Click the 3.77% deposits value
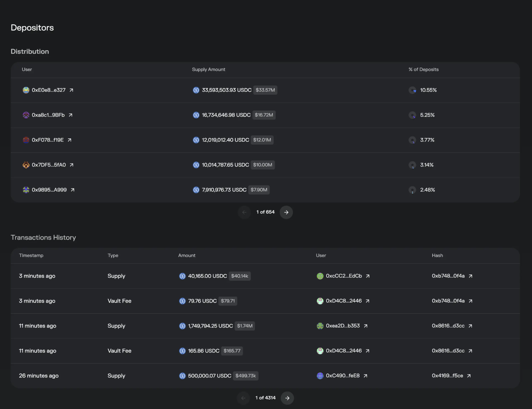532x409 pixels. [x=427, y=140]
